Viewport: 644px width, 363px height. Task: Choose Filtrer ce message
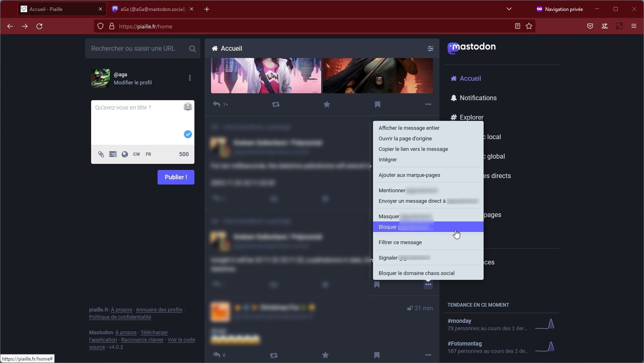[x=428, y=242]
